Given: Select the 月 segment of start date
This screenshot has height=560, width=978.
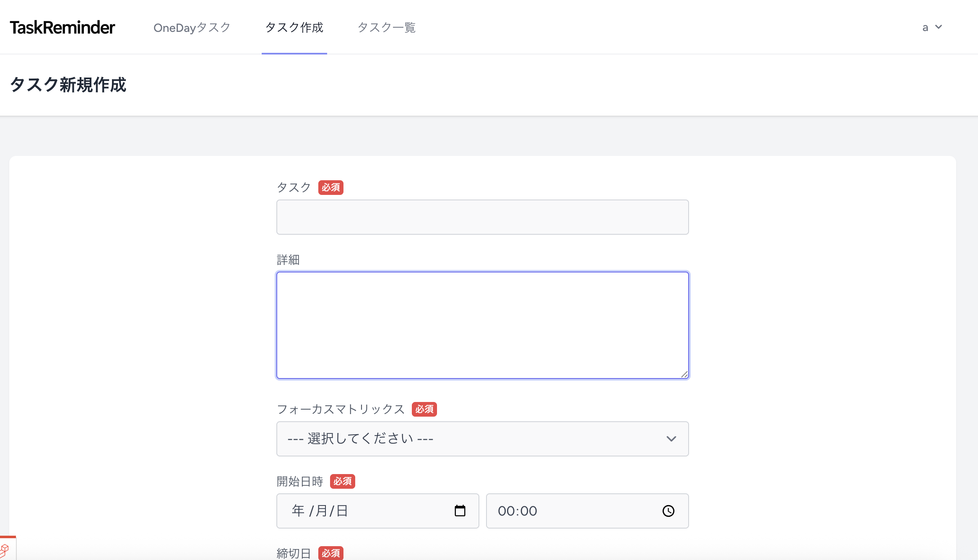Looking at the screenshot, I should pyautogui.click(x=322, y=511).
